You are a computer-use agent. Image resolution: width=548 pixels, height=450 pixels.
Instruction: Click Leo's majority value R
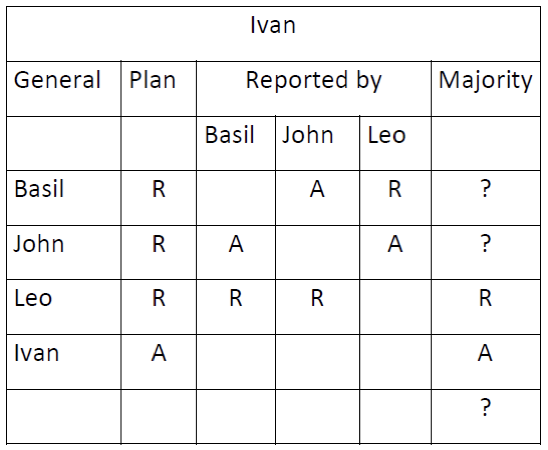tap(485, 298)
